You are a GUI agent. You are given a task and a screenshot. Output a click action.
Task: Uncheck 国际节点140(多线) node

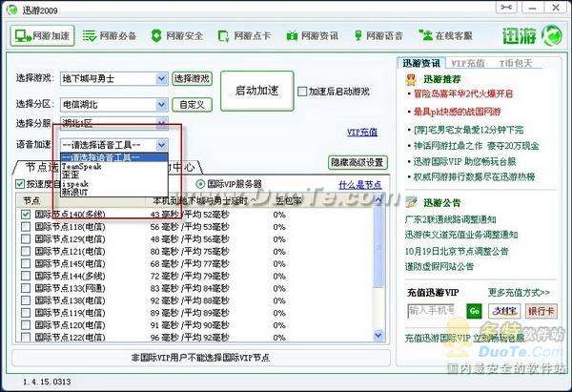tap(25, 215)
